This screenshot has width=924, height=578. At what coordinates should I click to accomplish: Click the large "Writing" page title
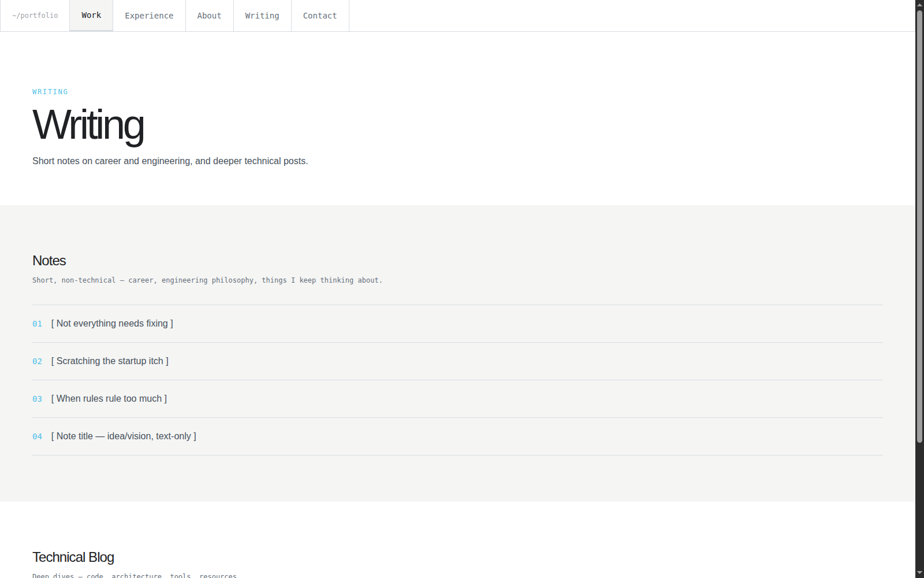point(88,125)
